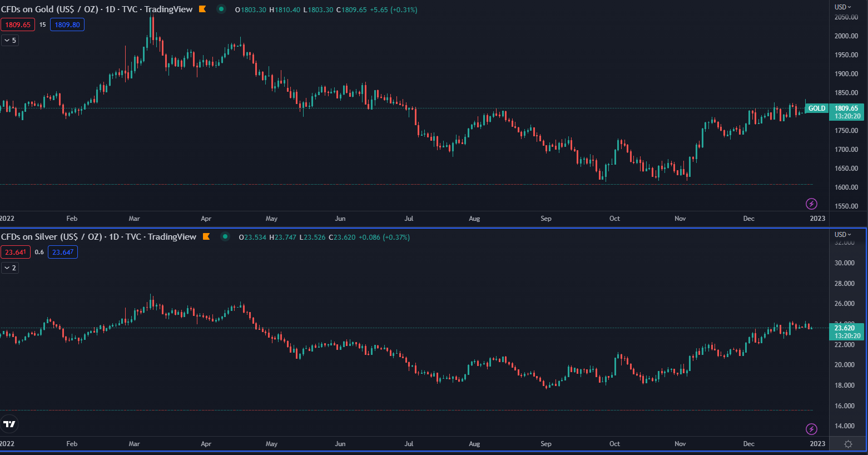Click the GOLD price label on price axis
This screenshot has width=868, height=455.
816,108
